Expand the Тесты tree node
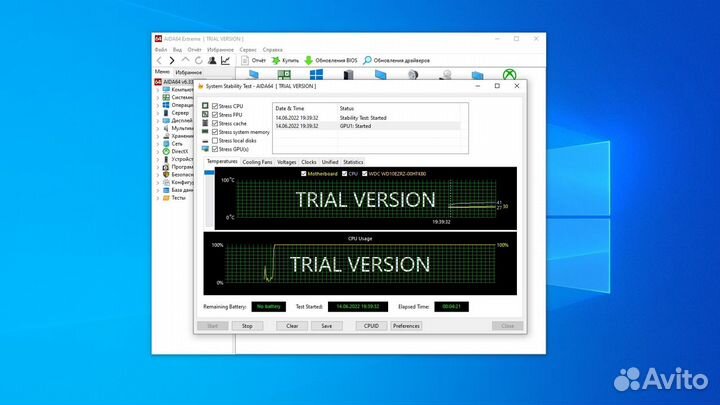 coord(157,198)
